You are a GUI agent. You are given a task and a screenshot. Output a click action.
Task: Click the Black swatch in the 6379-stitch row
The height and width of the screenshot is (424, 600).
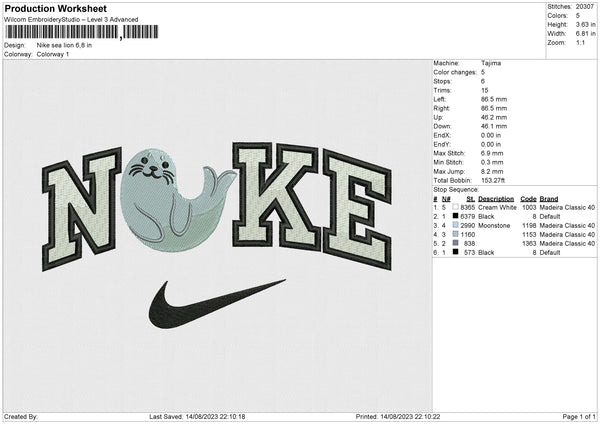[455, 216]
